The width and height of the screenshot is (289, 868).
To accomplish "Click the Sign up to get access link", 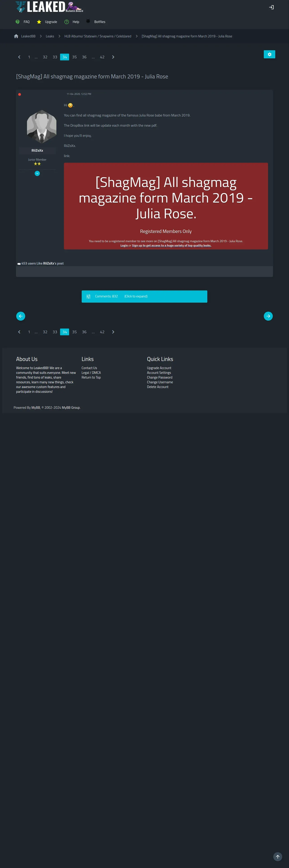I will (x=172, y=246).
